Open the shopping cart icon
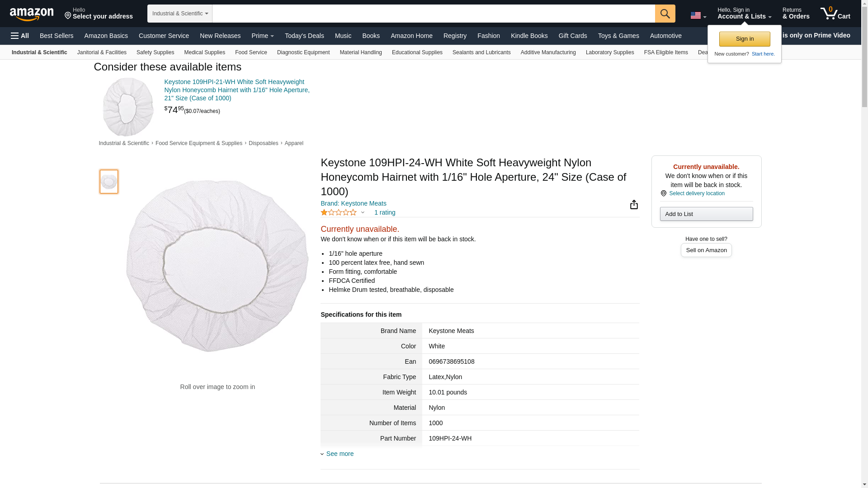This screenshot has width=868, height=488. coord(835,14)
